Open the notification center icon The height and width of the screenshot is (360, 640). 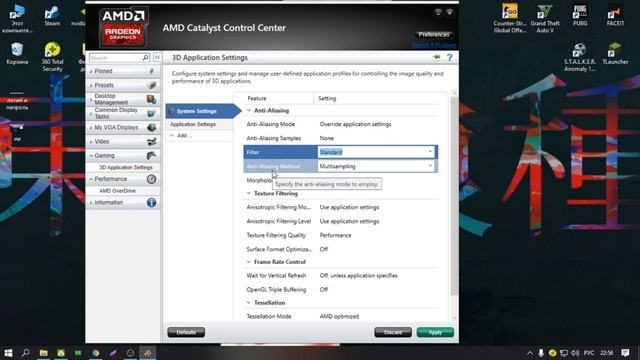coord(625,353)
